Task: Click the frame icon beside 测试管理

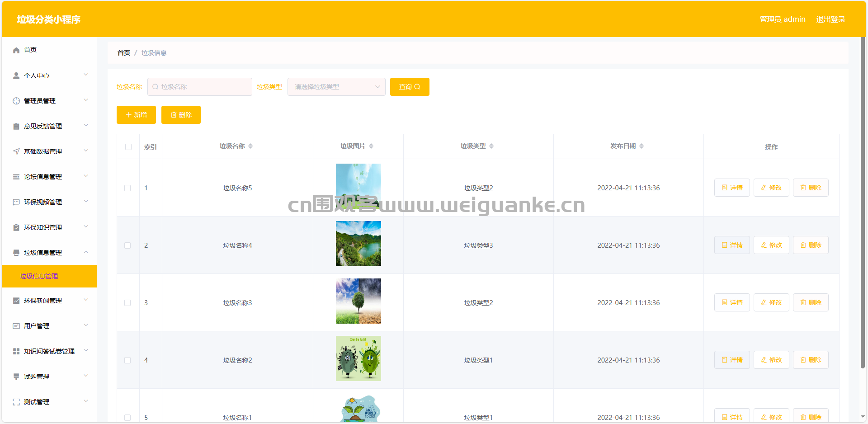Action: [16, 402]
